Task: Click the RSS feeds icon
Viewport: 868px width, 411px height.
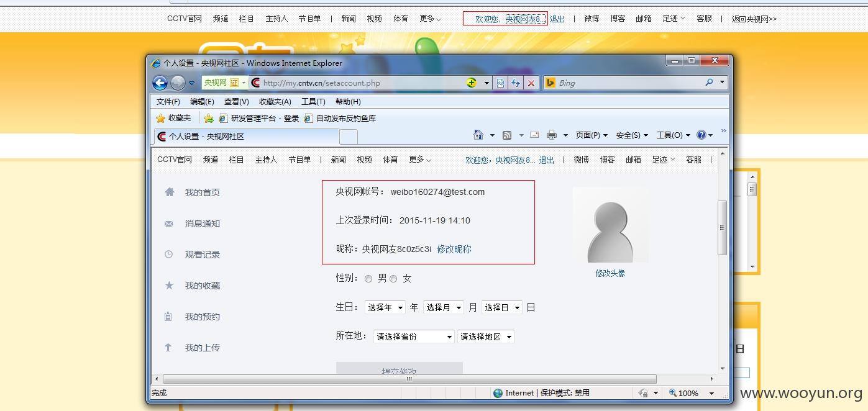Action: click(507, 135)
